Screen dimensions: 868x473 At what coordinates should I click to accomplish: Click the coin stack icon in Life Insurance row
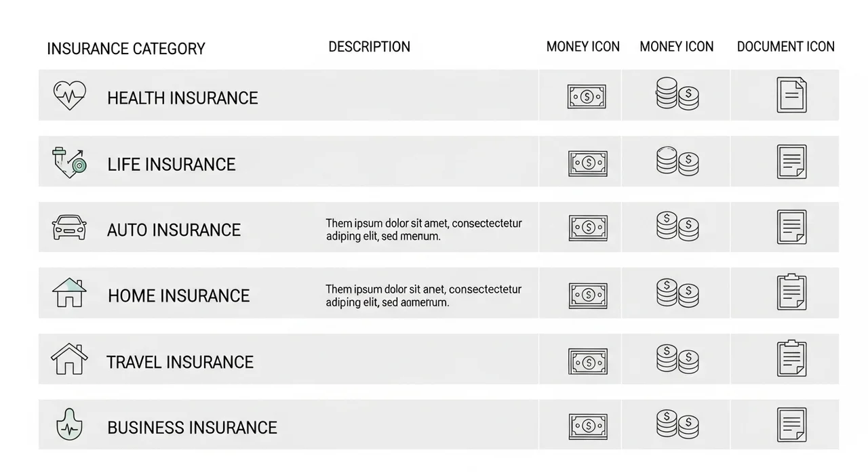tap(677, 161)
